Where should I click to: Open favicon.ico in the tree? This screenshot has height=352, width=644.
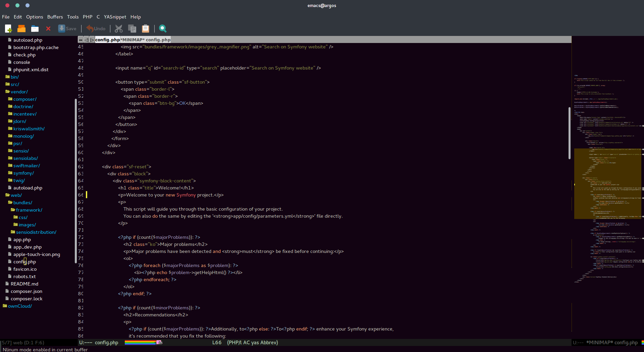25,269
